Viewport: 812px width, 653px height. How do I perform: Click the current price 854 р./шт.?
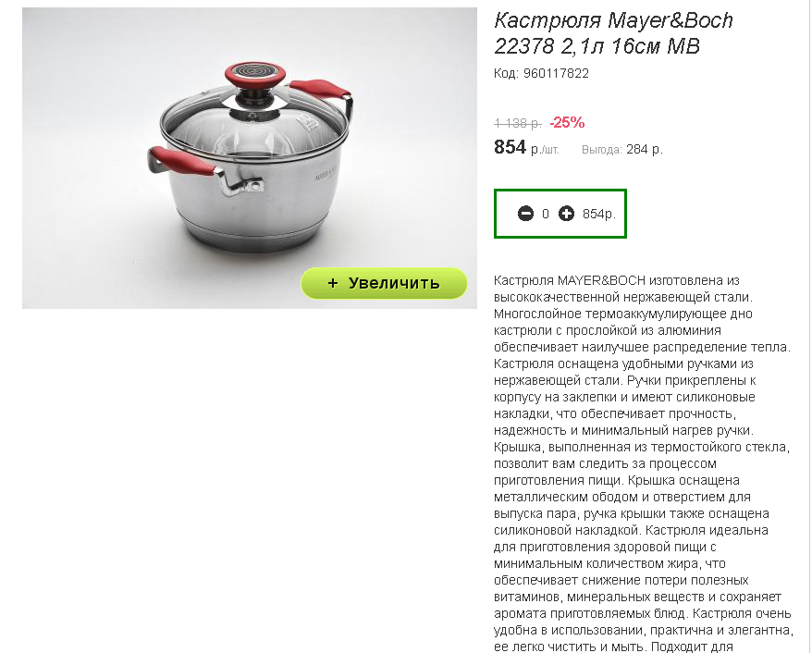click(526, 148)
